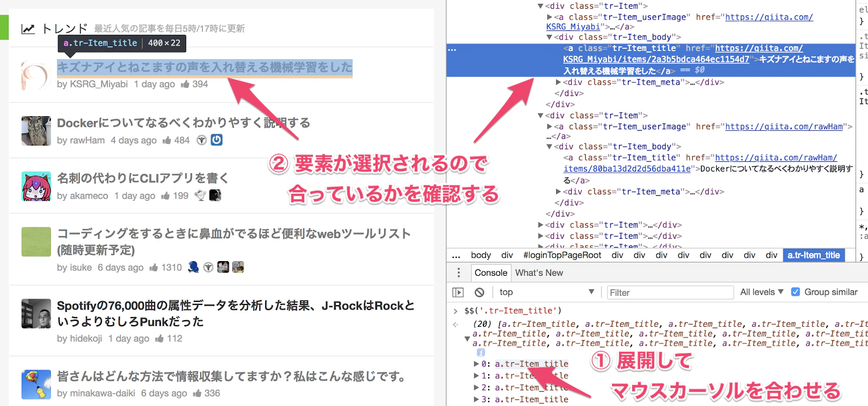This screenshot has width=868, height=406.
Task: Click the Trend chart icon
Action: [28, 29]
